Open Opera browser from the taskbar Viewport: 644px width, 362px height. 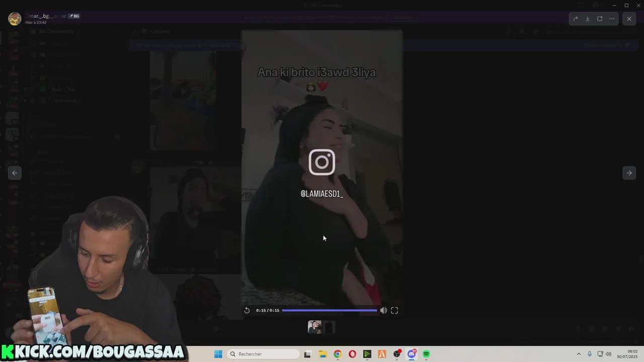352,354
